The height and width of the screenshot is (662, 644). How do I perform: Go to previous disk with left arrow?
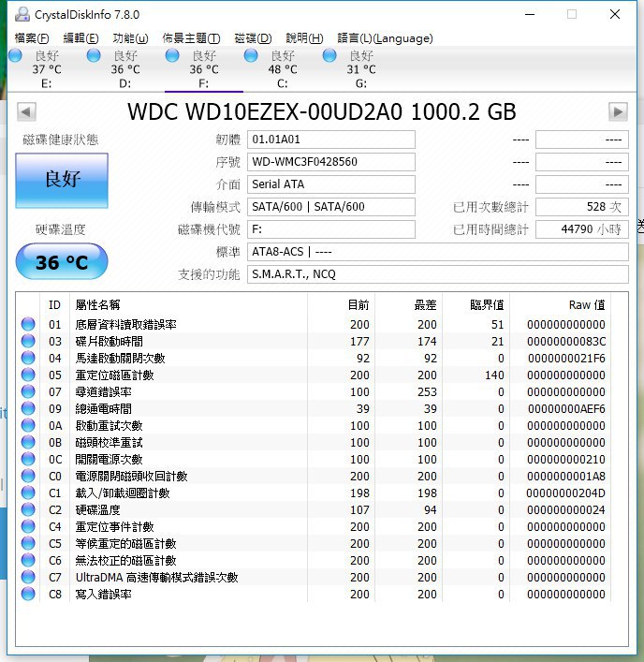pos(26,111)
